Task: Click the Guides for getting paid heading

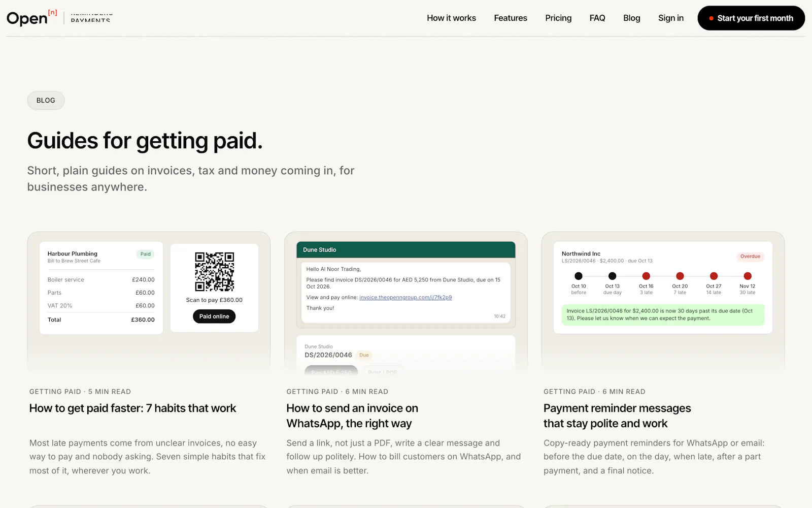Action: (x=145, y=141)
